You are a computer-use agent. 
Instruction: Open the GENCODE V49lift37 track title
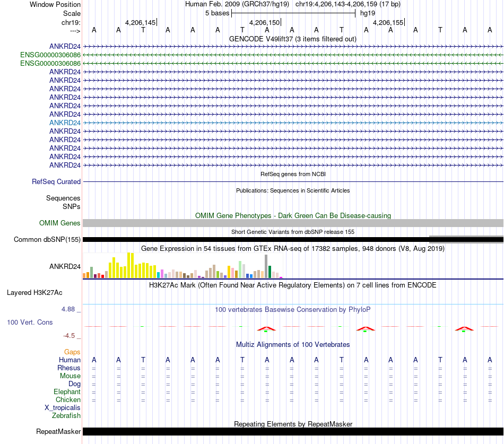point(292,39)
